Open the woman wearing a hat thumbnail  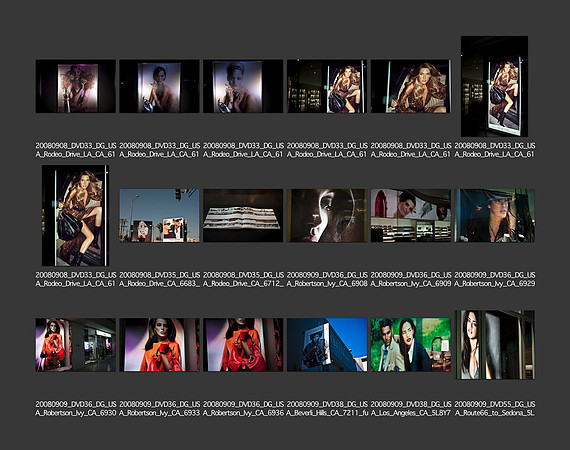tap(494, 216)
